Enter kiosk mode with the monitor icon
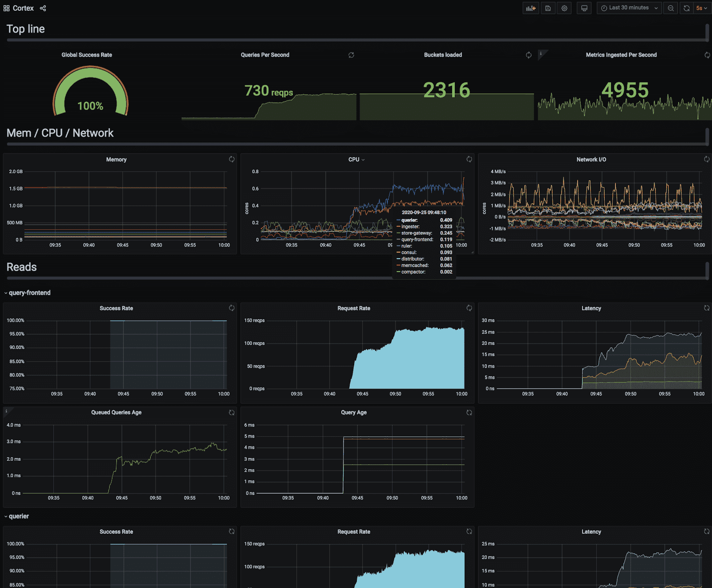 584,8
